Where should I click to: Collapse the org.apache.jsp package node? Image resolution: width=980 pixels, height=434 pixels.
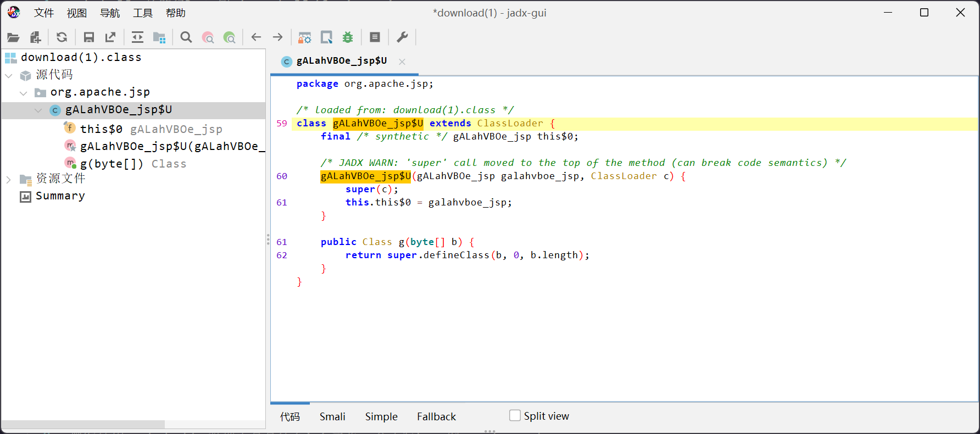(23, 93)
